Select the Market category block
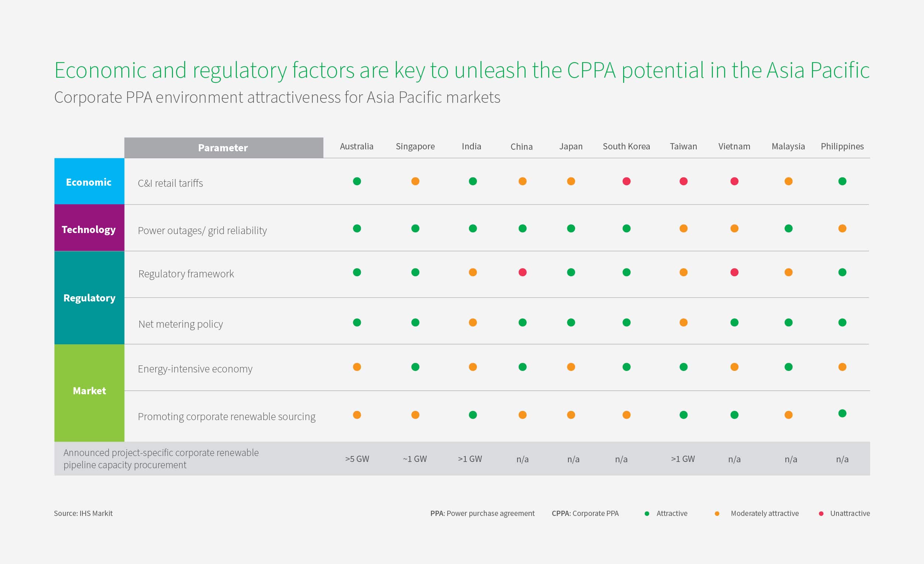The height and width of the screenshot is (564, 924). tap(89, 393)
